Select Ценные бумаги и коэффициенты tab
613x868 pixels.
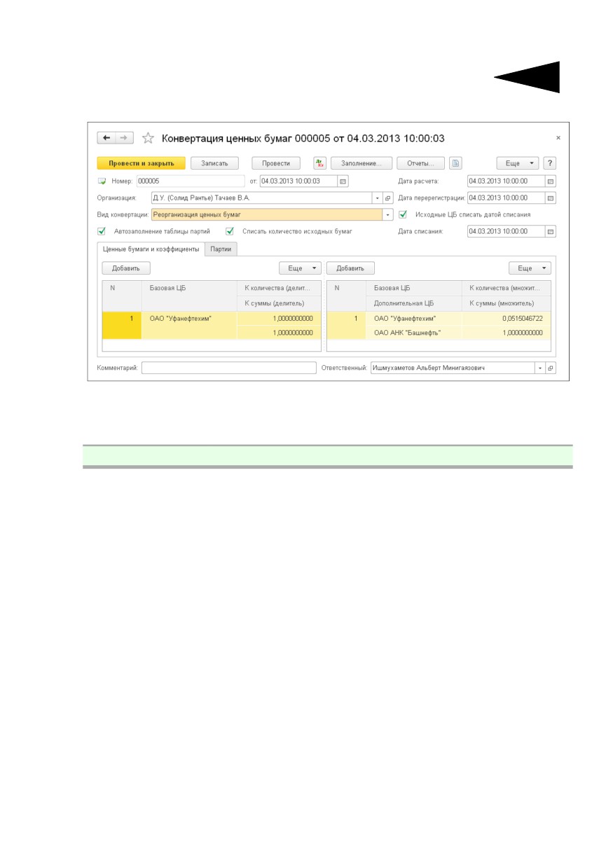(151, 249)
